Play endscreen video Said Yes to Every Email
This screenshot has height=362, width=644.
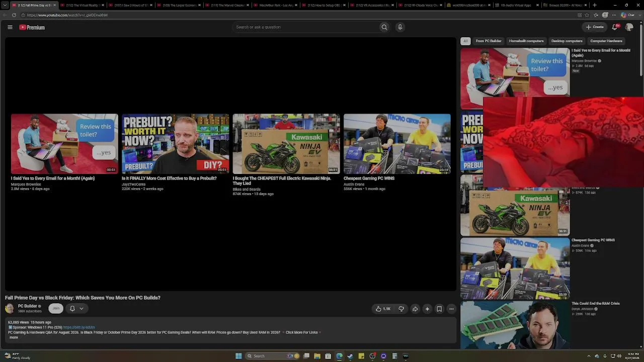[64, 144]
